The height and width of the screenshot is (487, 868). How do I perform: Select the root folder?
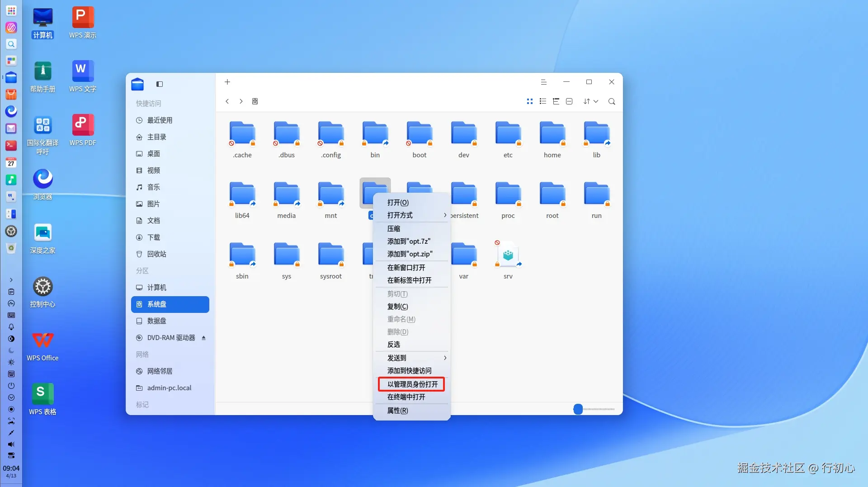point(552,195)
